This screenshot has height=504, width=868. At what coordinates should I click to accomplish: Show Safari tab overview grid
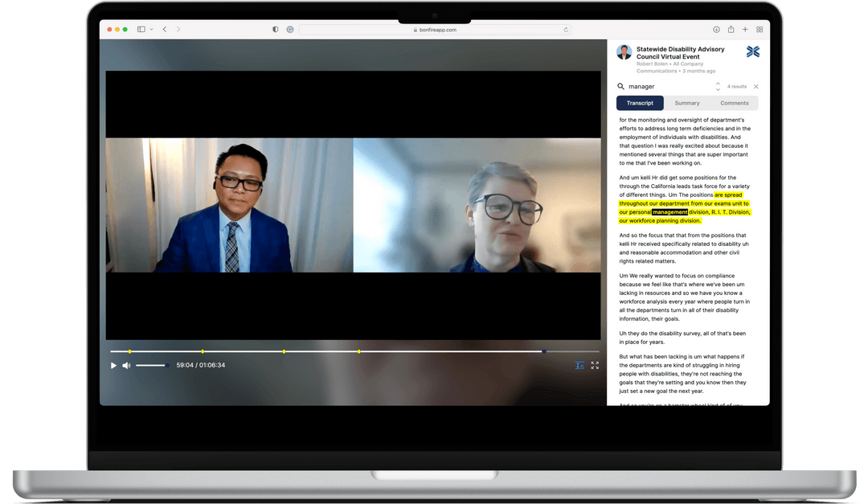pyautogui.click(x=759, y=29)
